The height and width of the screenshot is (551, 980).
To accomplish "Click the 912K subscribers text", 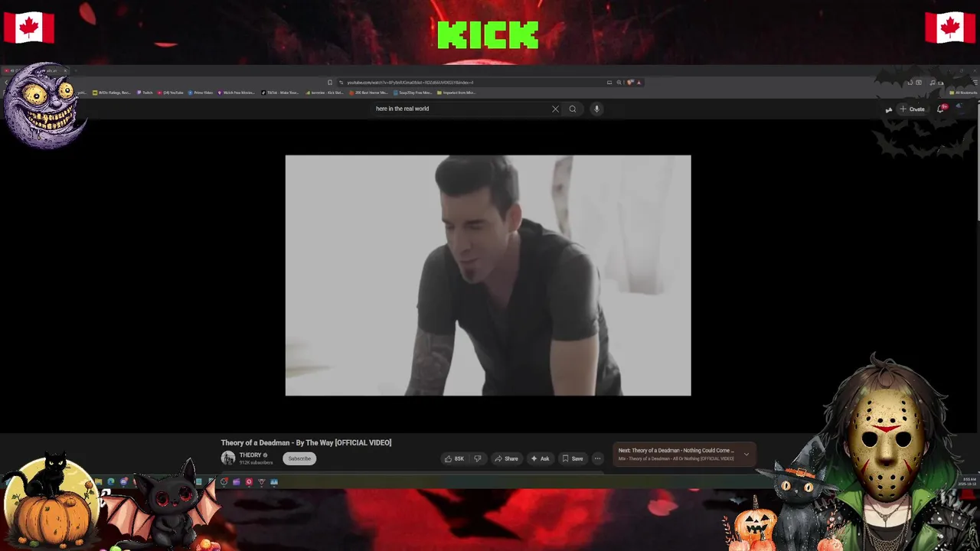I will point(256,463).
